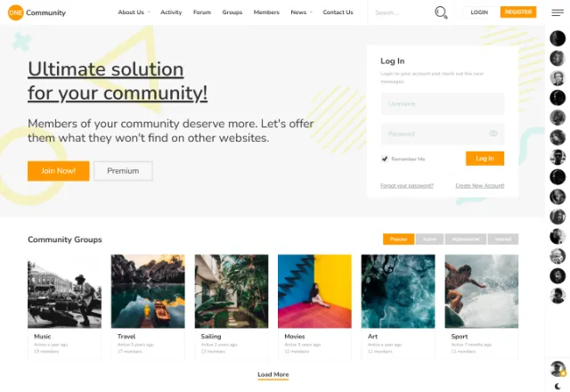Select the Newest groups tab
The width and height of the screenshot is (570, 392).
tap(503, 240)
